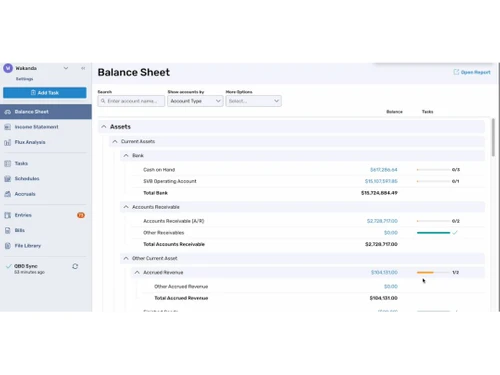This screenshot has height=375, width=500.
Task: Click the SVB Operating Account name
Action: pyautogui.click(x=170, y=181)
